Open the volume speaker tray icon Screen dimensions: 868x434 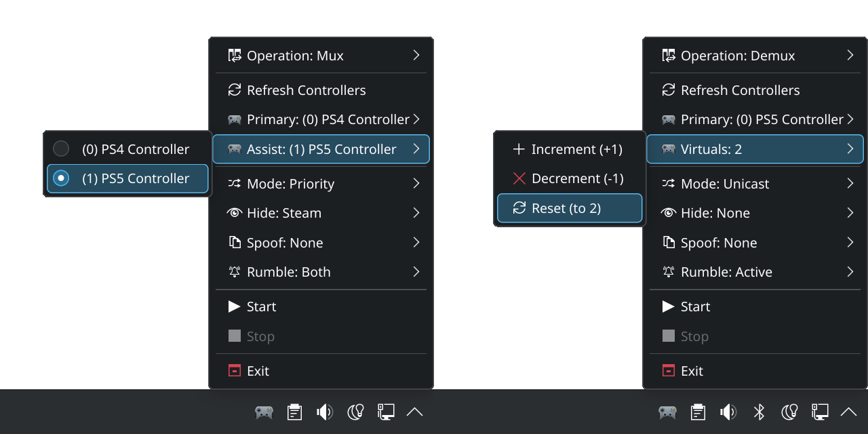(x=729, y=412)
